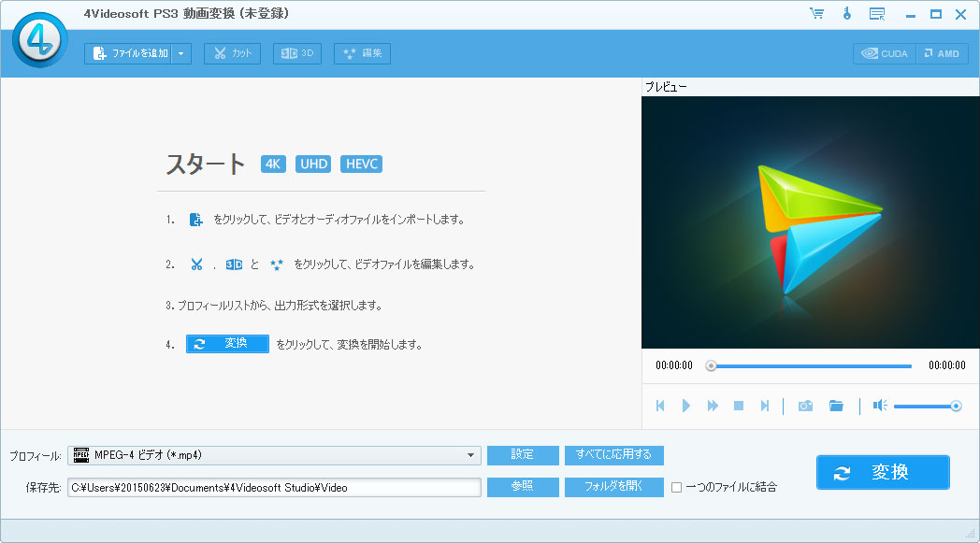
Task: Click the 4Videosoft logo icon
Action: (x=40, y=40)
